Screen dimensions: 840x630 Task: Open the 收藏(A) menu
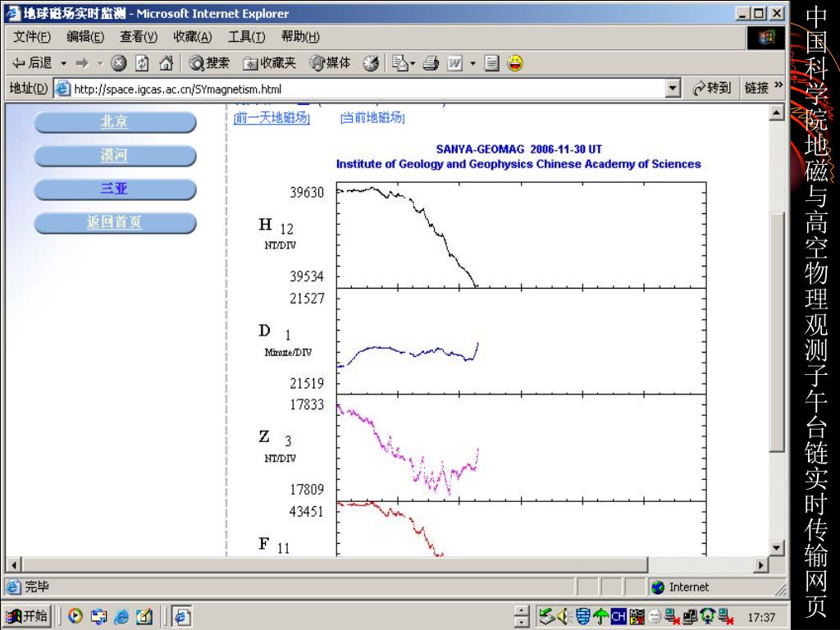point(192,36)
